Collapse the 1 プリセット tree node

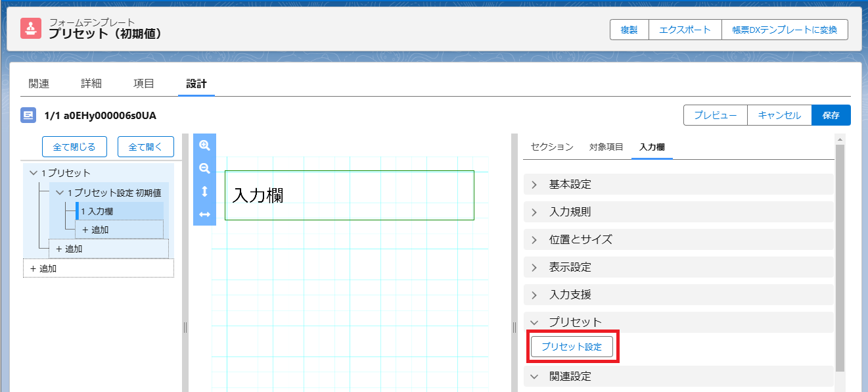[x=34, y=173]
